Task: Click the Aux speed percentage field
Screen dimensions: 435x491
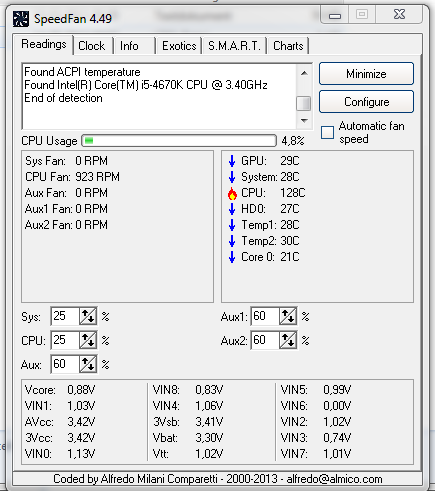Action: click(x=65, y=364)
